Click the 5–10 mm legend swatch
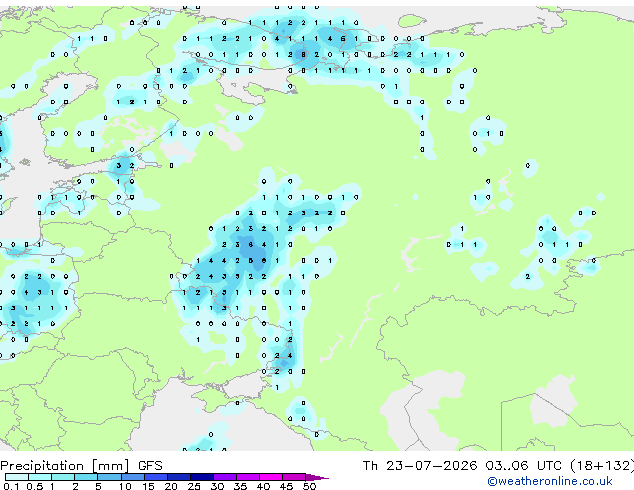This screenshot has width=634, height=490. (x=109, y=477)
